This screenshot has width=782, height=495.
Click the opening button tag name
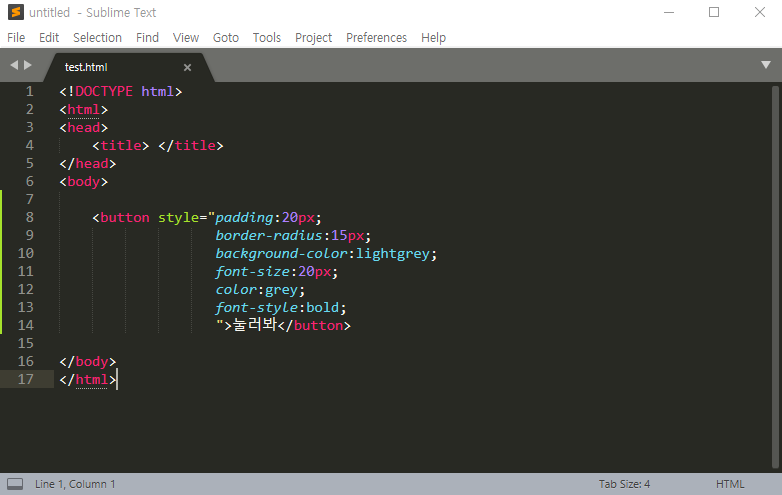click(x=125, y=217)
